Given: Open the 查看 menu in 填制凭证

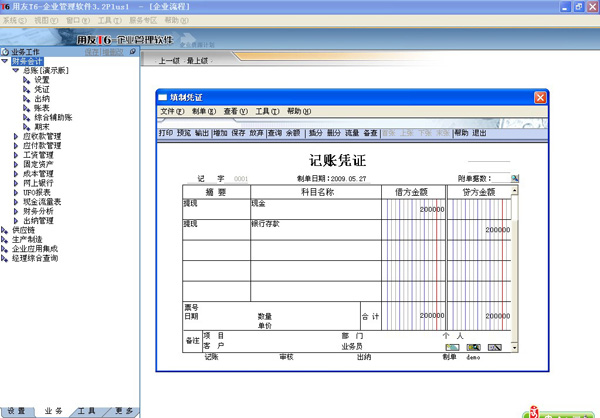Looking at the screenshot, I should 236,111.
